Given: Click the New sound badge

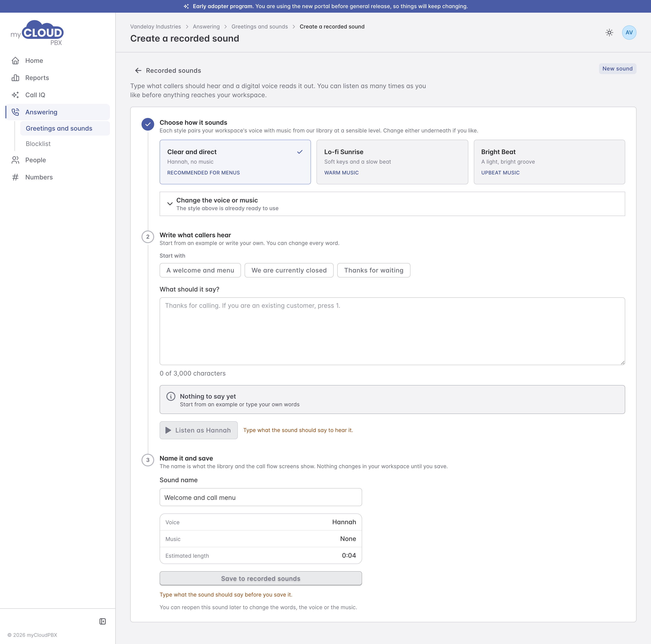Looking at the screenshot, I should (617, 69).
